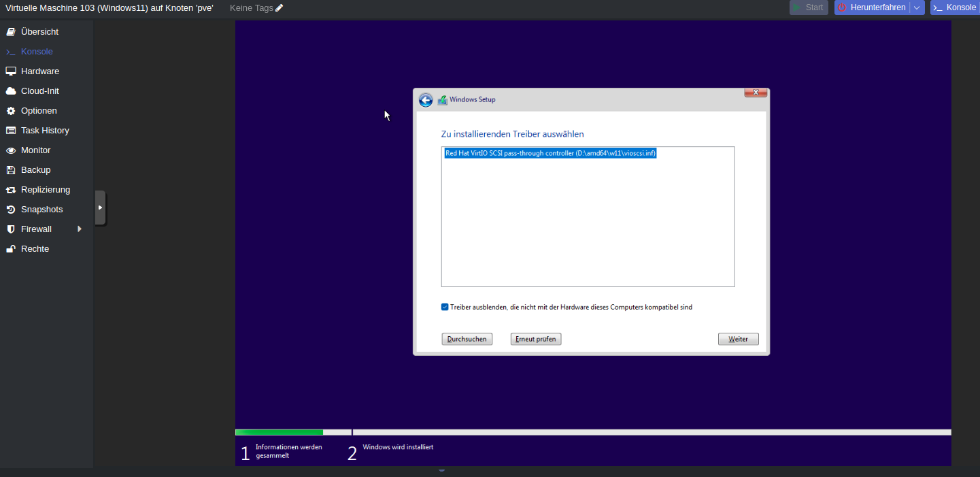Show the Task History list
The width and height of the screenshot is (980, 477).
click(45, 131)
